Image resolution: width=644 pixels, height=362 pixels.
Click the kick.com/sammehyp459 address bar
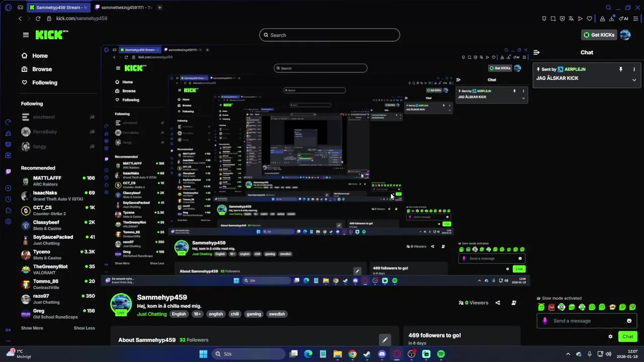(x=82, y=19)
